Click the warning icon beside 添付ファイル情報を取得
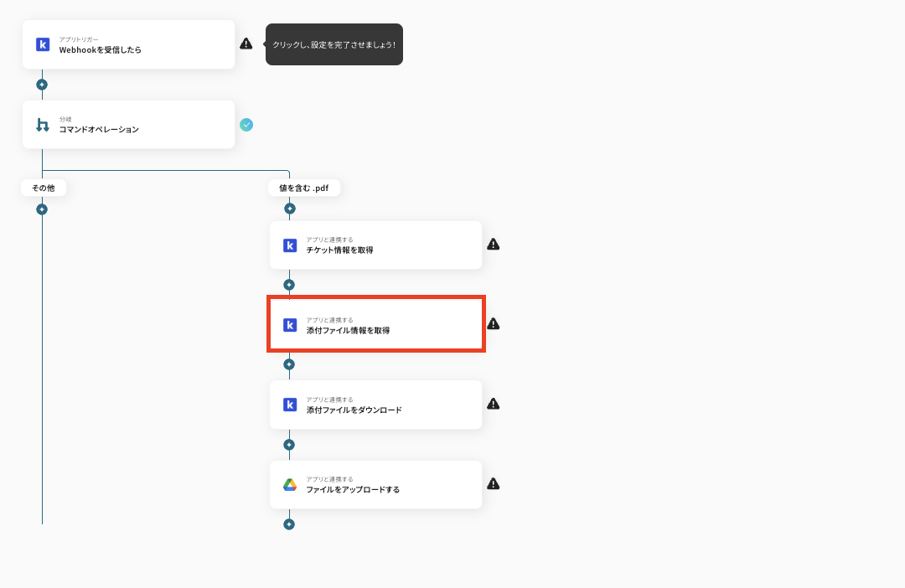 point(493,324)
